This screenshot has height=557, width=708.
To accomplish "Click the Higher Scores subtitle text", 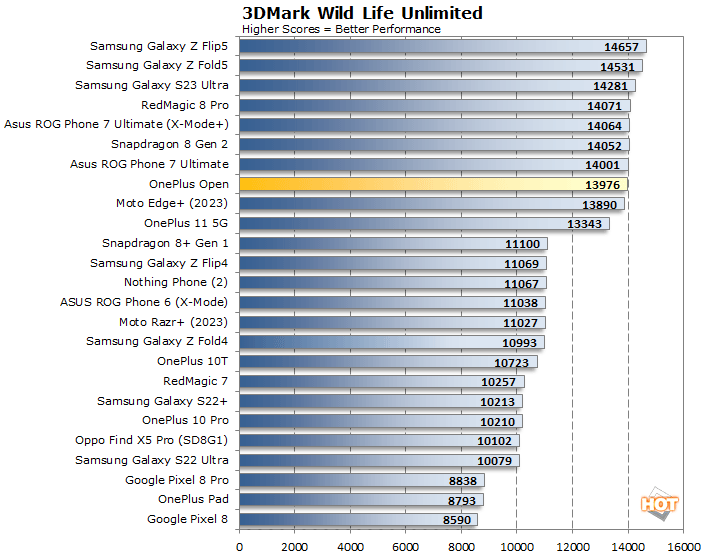I will (x=341, y=29).
